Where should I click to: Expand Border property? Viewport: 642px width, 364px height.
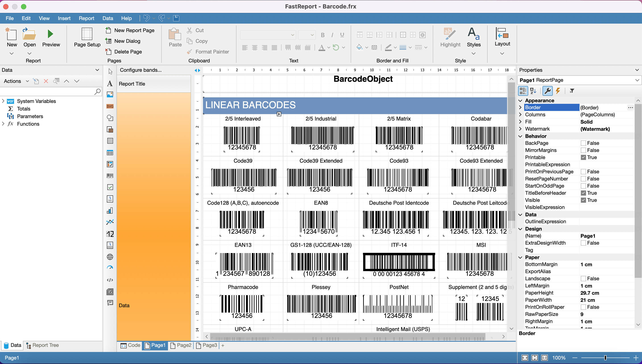(521, 108)
